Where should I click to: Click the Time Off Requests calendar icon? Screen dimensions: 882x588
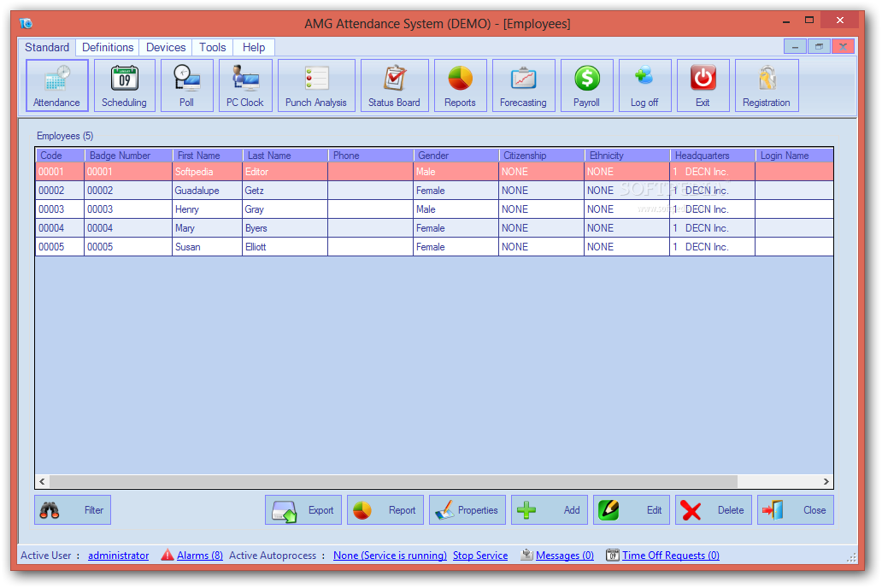(x=613, y=555)
